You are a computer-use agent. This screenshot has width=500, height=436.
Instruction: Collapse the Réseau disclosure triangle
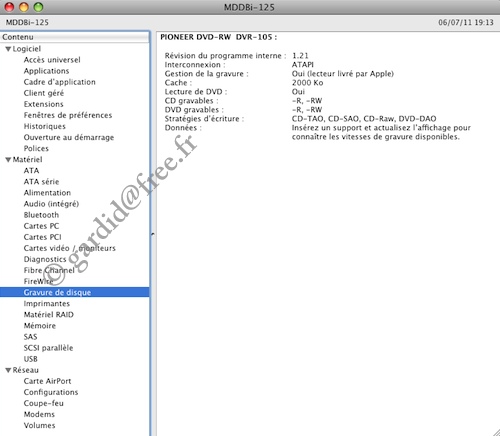click(9, 370)
